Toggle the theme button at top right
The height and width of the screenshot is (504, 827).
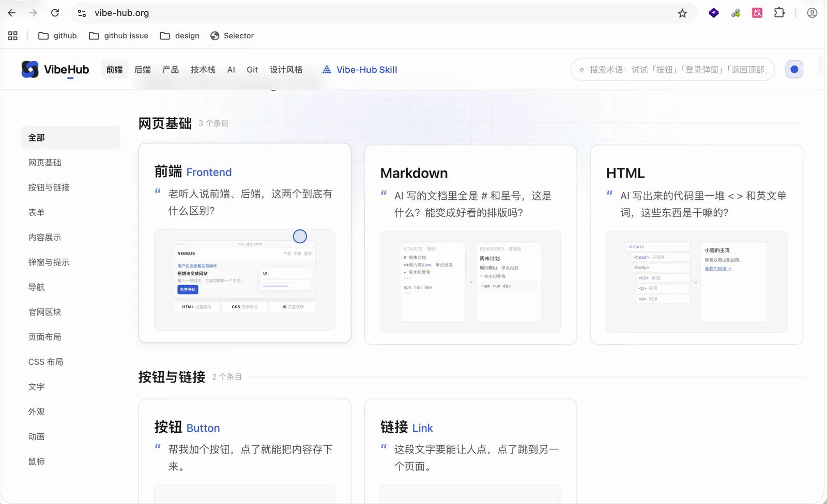click(794, 69)
